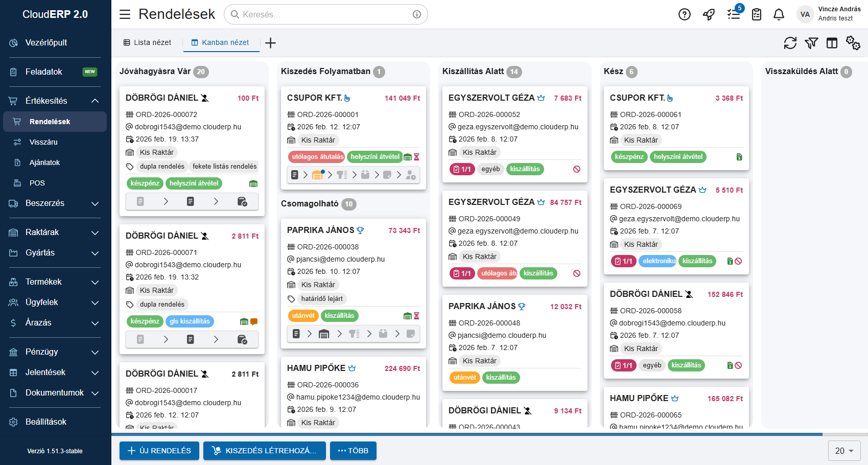Open the rocket quick-start icon

pyautogui.click(x=709, y=14)
